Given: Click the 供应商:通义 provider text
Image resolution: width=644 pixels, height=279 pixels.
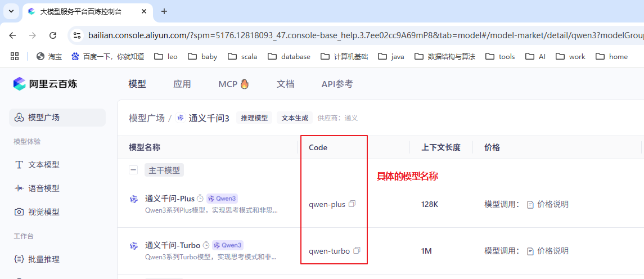Looking at the screenshot, I should click(x=337, y=118).
